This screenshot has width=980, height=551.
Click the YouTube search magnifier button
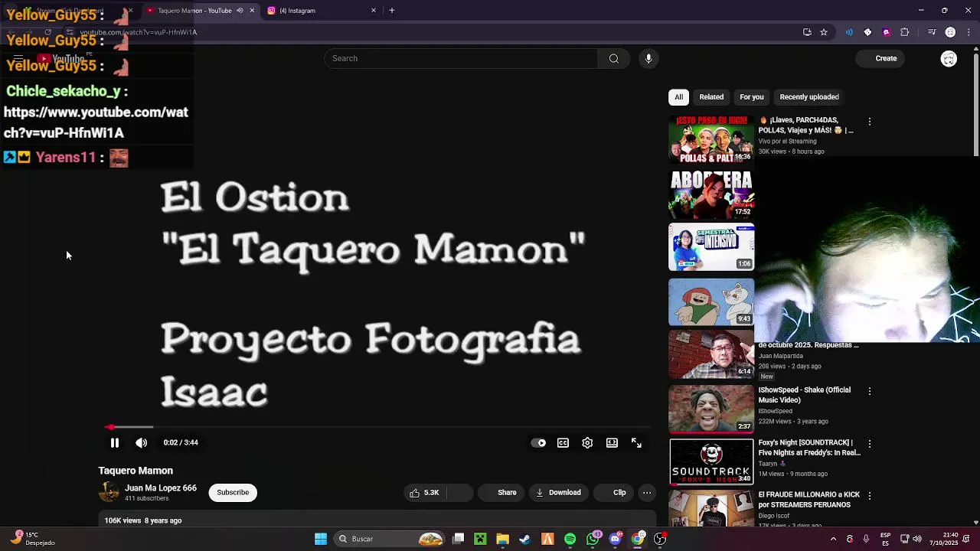(613, 58)
